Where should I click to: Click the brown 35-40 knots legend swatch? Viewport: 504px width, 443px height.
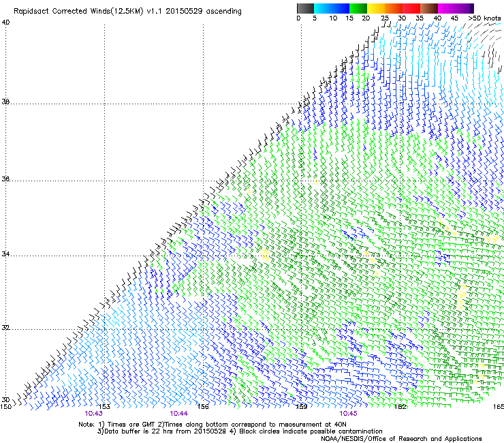point(429,8)
